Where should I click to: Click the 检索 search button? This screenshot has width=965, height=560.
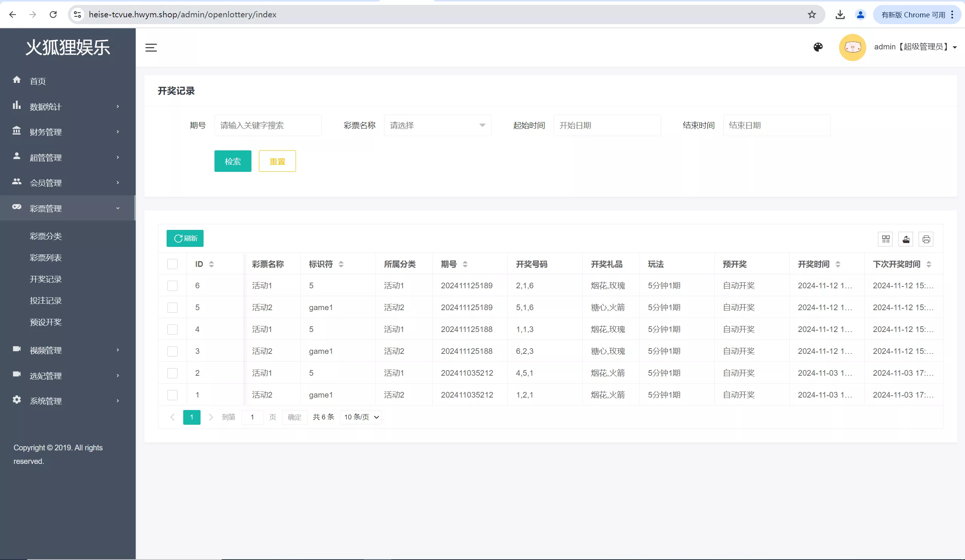pos(233,161)
